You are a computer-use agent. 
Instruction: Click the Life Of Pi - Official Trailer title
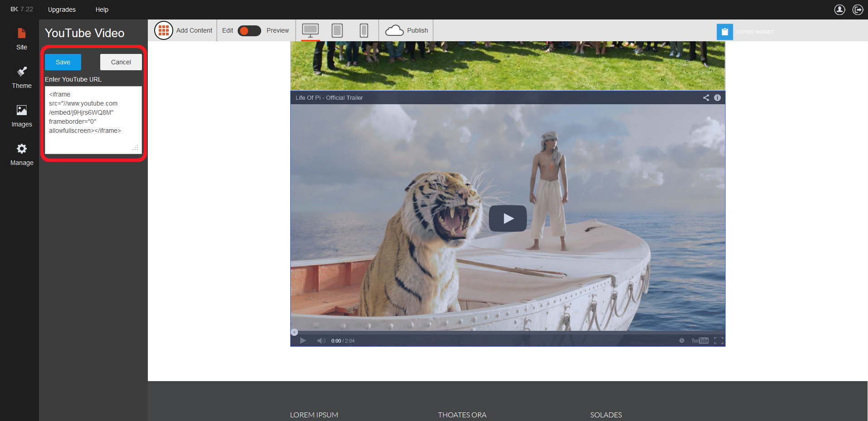[x=329, y=97]
